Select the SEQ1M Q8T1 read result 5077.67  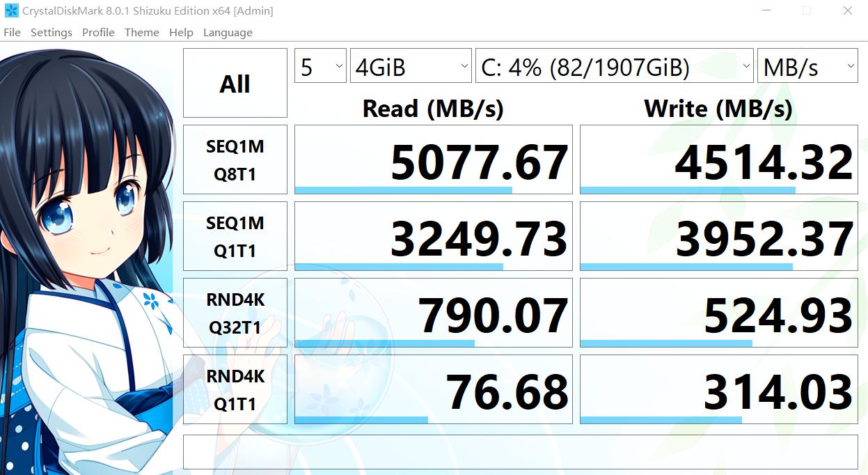pos(433,159)
